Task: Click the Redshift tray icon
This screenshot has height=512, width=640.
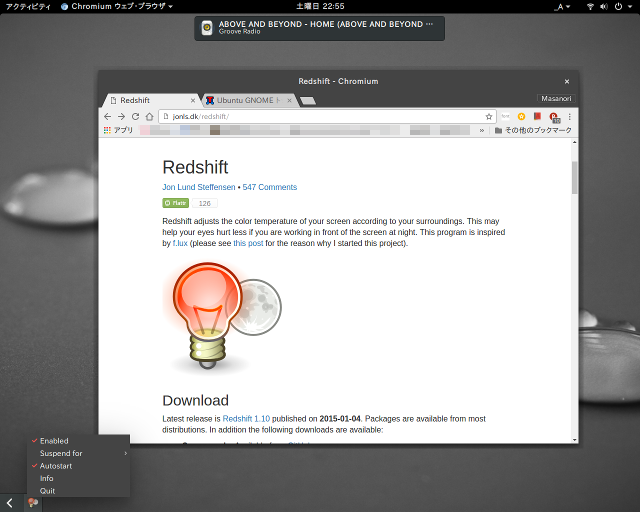Action: [x=33, y=502]
